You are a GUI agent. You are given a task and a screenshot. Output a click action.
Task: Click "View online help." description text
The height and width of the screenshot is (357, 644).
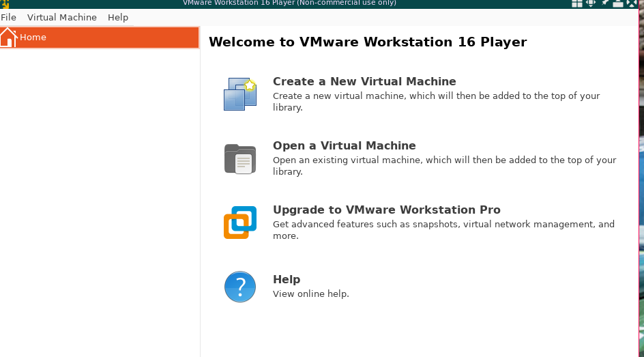point(310,294)
